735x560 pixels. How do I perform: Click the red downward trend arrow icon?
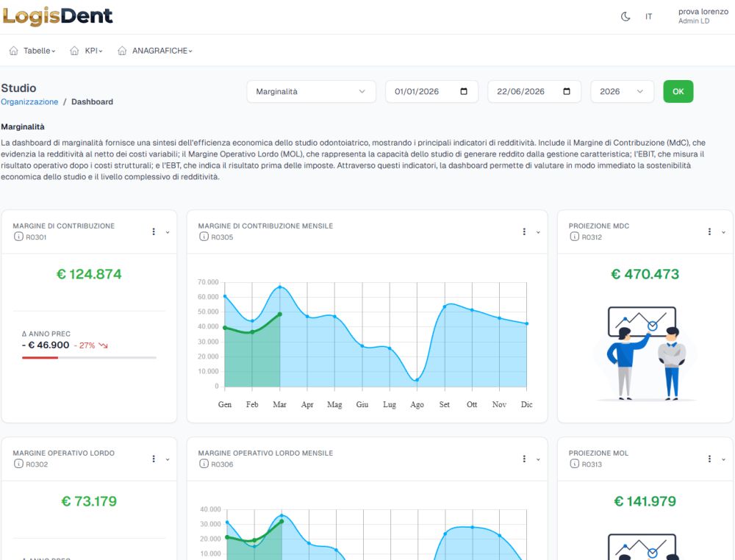tap(103, 345)
